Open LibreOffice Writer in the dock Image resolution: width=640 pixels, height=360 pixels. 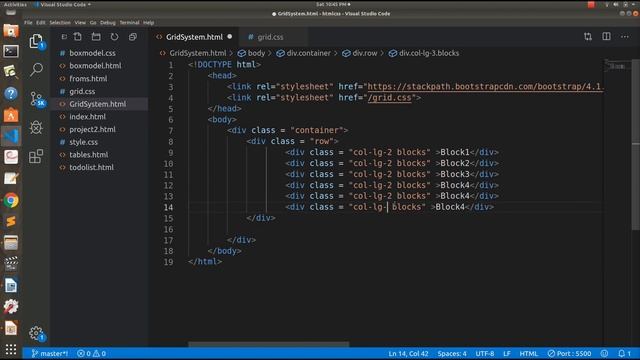click(x=11, y=285)
